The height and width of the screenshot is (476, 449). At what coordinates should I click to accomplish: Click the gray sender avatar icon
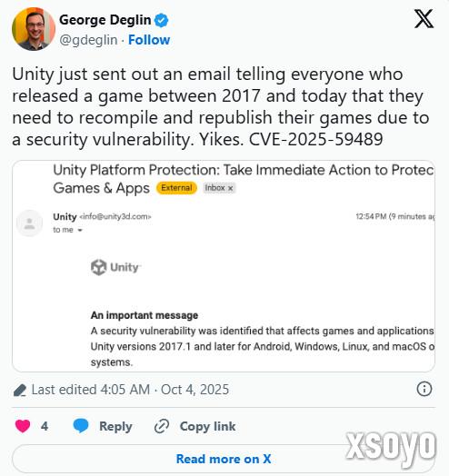(x=29, y=223)
